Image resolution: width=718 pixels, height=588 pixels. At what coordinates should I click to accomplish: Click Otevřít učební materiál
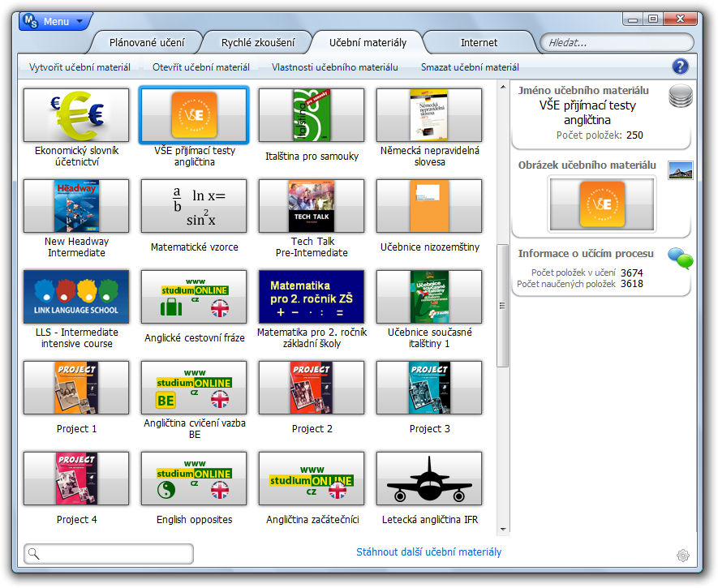coord(201,67)
